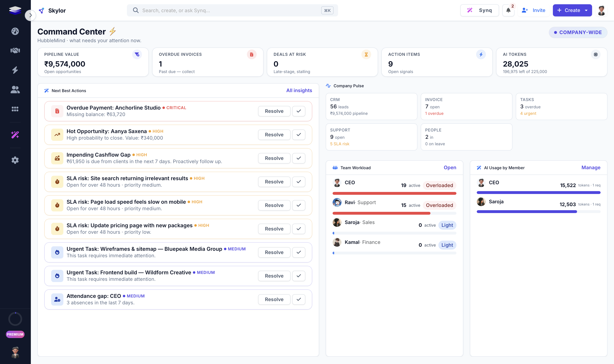Check off Update pricing page SLA risk
The image size is (614, 364).
[299, 229]
